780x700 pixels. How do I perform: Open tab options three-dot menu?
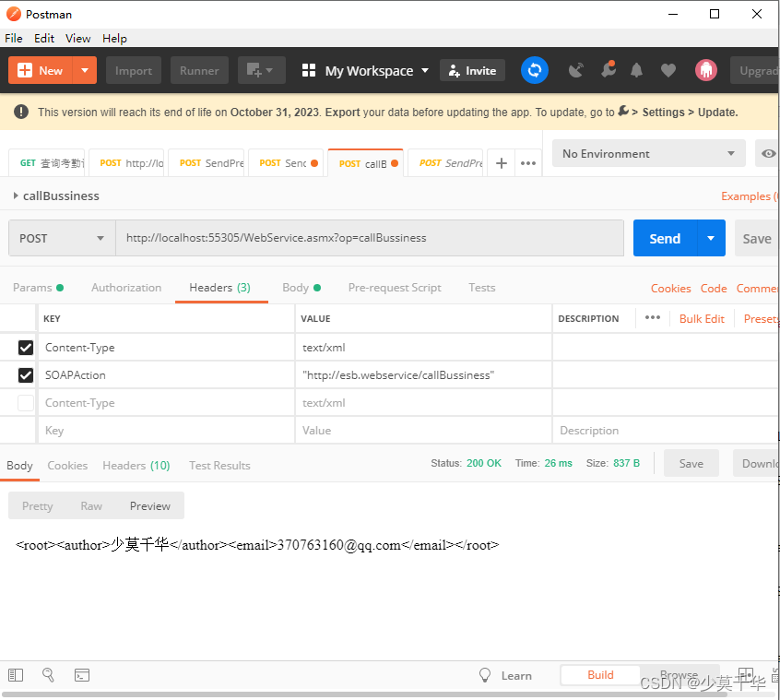tap(527, 162)
